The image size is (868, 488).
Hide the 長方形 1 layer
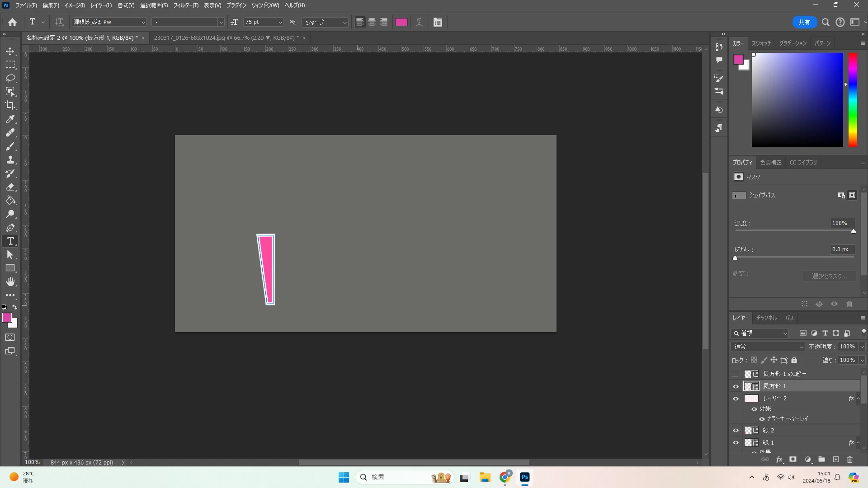(x=736, y=386)
